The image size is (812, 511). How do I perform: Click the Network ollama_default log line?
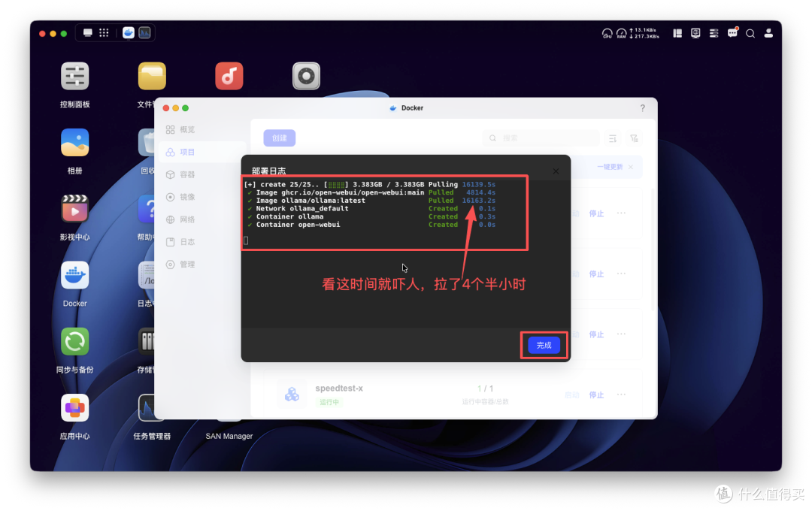(x=370, y=209)
